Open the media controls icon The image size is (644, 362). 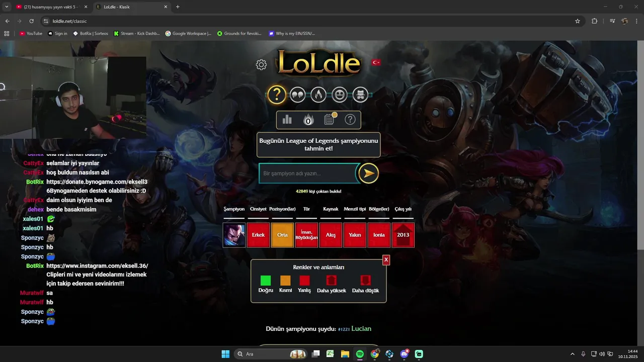(x=612, y=21)
